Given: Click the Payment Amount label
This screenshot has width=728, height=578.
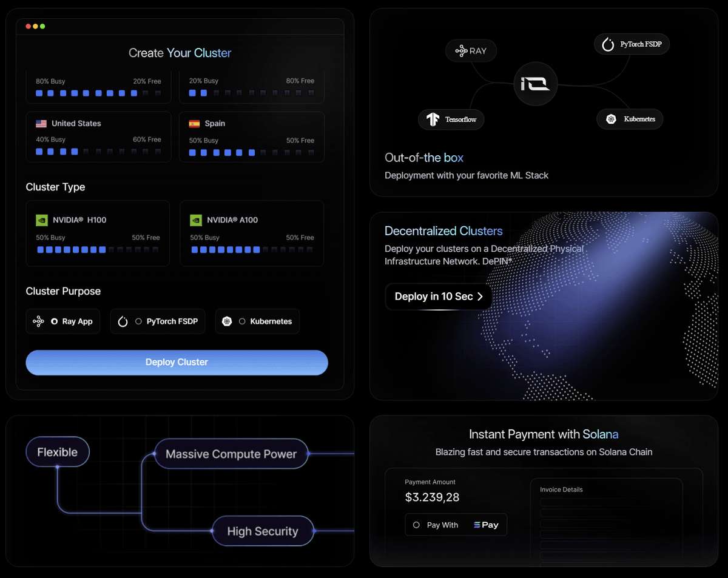Looking at the screenshot, I should tap(430, 482).
